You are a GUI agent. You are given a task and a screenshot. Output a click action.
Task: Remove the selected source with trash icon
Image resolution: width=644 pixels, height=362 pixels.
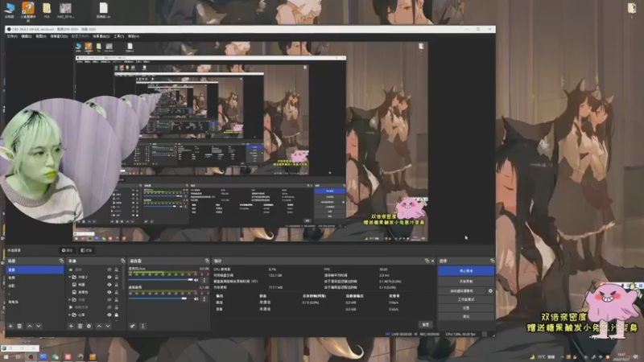click(x=80, y=326)
